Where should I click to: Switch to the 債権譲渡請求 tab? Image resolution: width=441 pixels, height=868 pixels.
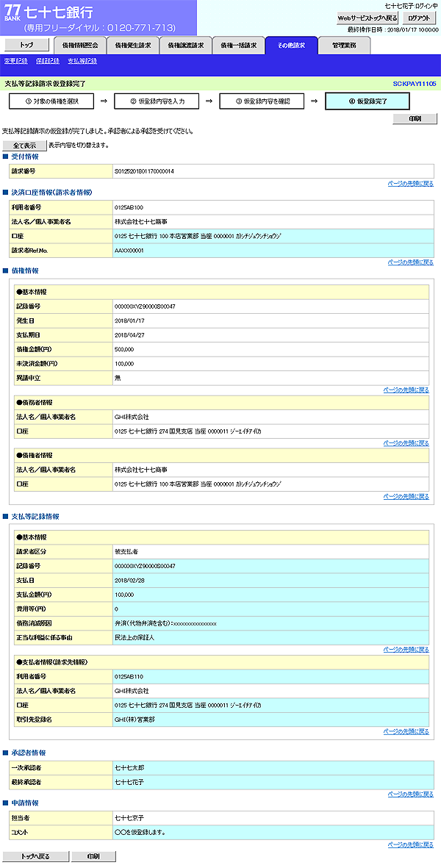click(185, 46)
